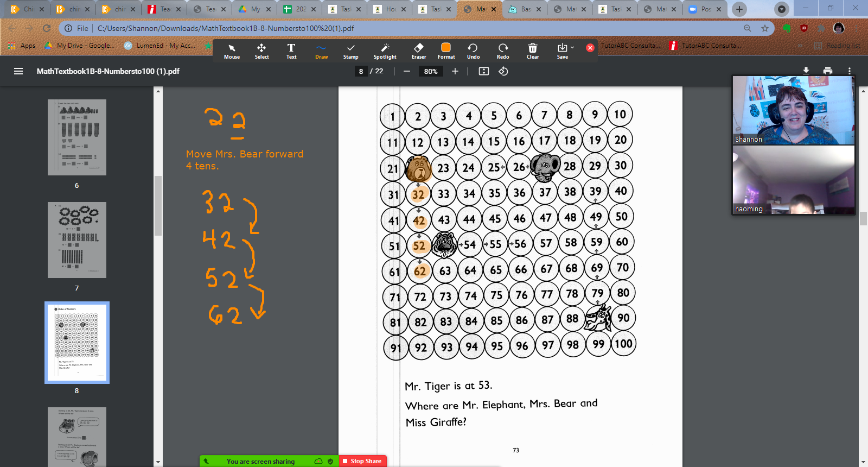Select page 8 thumbnail

[77, 343]
